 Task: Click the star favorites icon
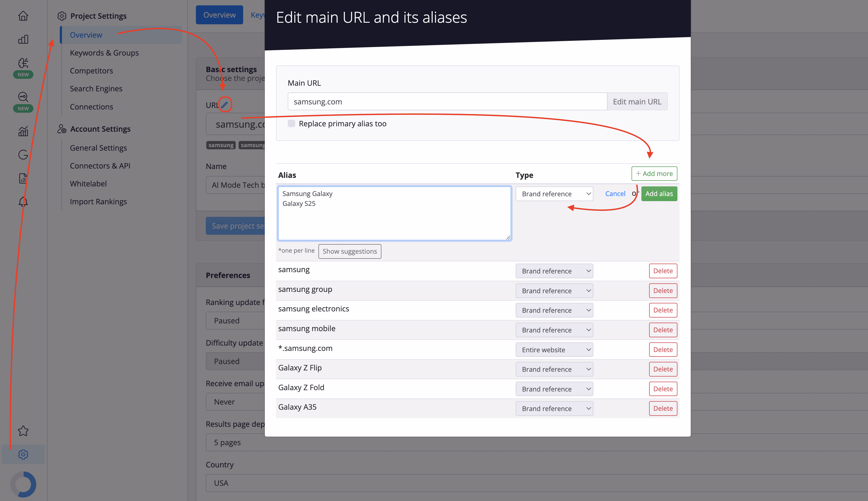(x=23, y=431)
